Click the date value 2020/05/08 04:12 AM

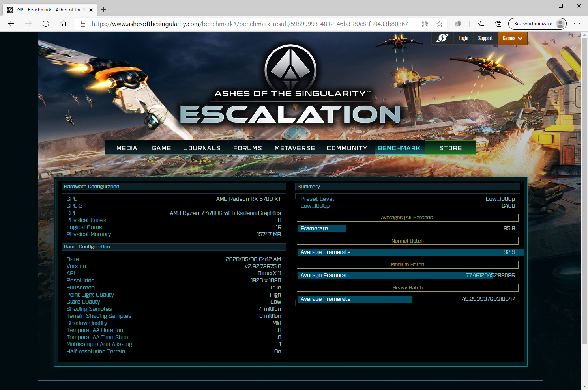click(x=253, y=259)
